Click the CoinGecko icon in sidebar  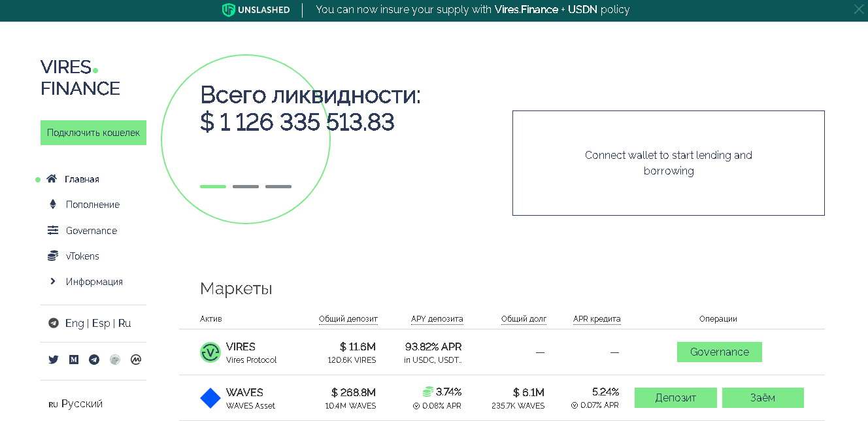[115, 360]
